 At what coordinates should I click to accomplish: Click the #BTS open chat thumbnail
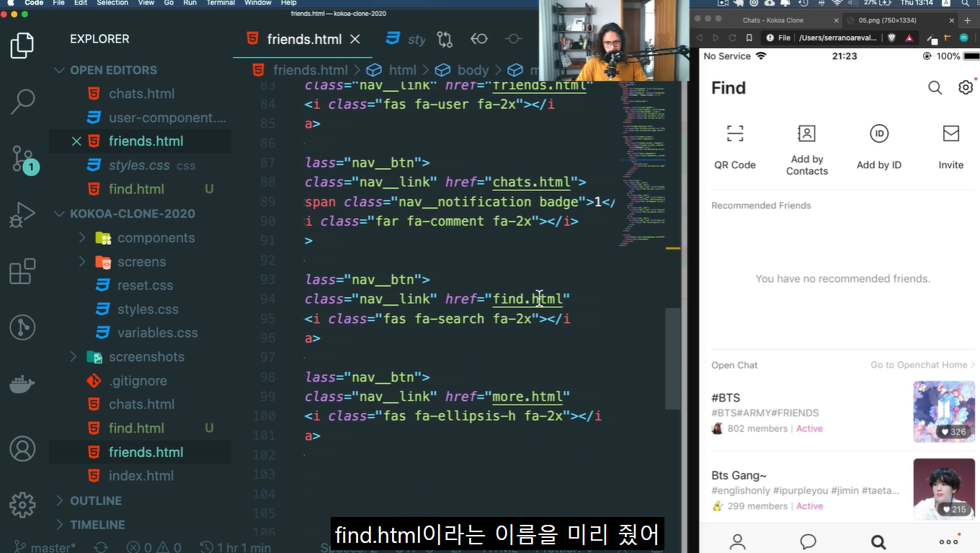click(944, 412)
